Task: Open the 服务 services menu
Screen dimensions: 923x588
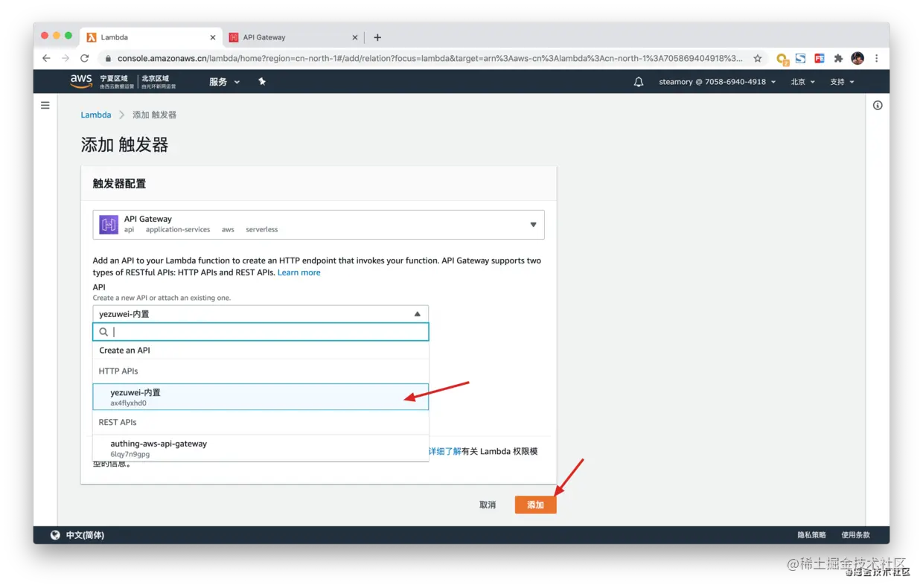Action: 224,82
